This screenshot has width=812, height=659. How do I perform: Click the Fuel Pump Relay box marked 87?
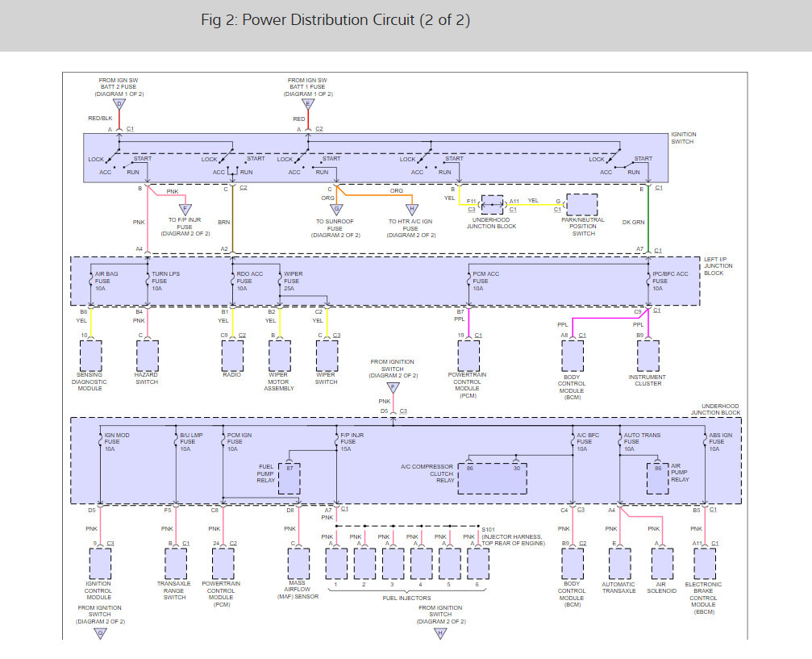[289, 478]
